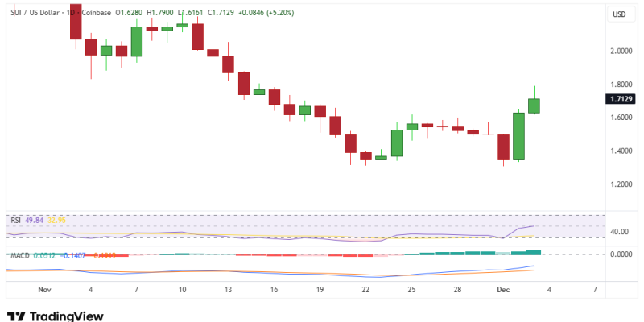Select the RSI indicator label
Screen dimensions: 644x322
tap(15, 220)
